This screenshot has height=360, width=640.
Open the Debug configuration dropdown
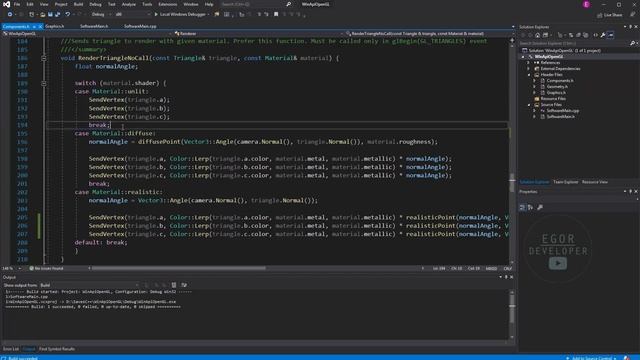(x=101, y=14)
